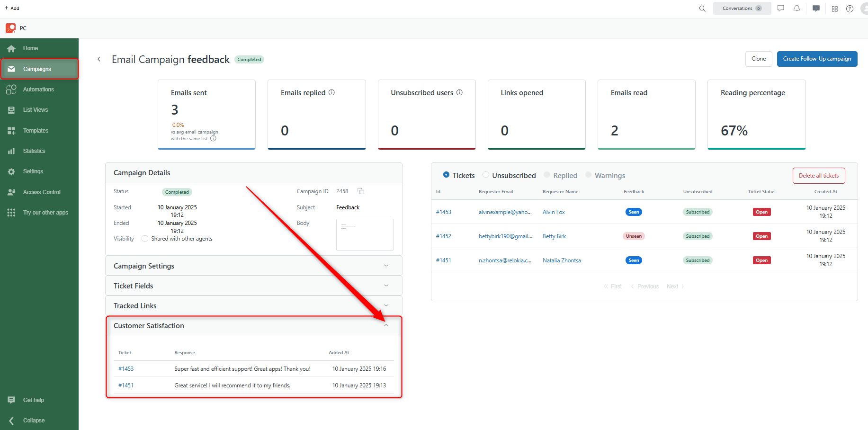
Task: Click the Open status badge for #1453
Action: (761, 212)
